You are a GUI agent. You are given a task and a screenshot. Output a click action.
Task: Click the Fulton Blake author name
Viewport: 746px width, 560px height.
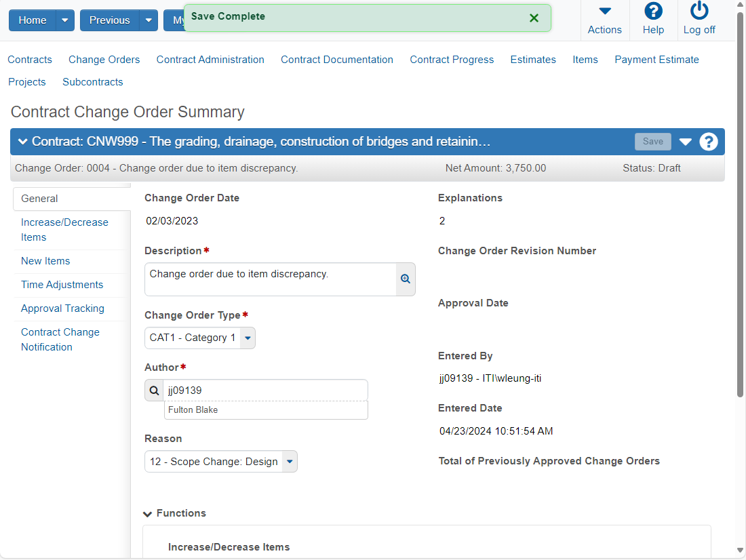click(x=193, y=410)
